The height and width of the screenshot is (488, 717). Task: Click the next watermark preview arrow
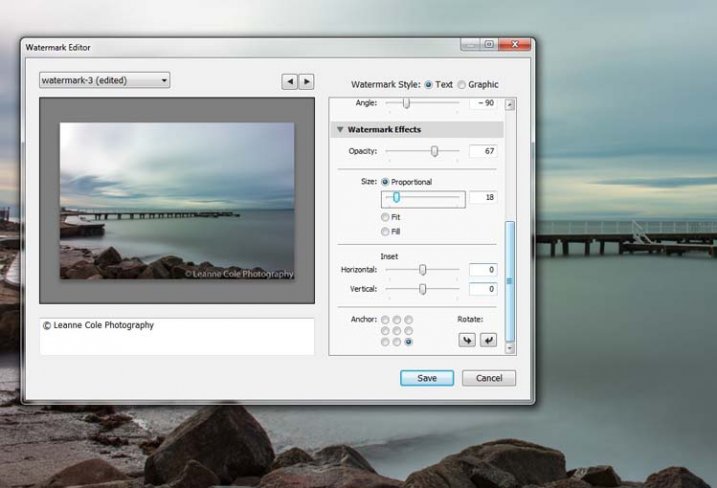[x=306, y=82]
